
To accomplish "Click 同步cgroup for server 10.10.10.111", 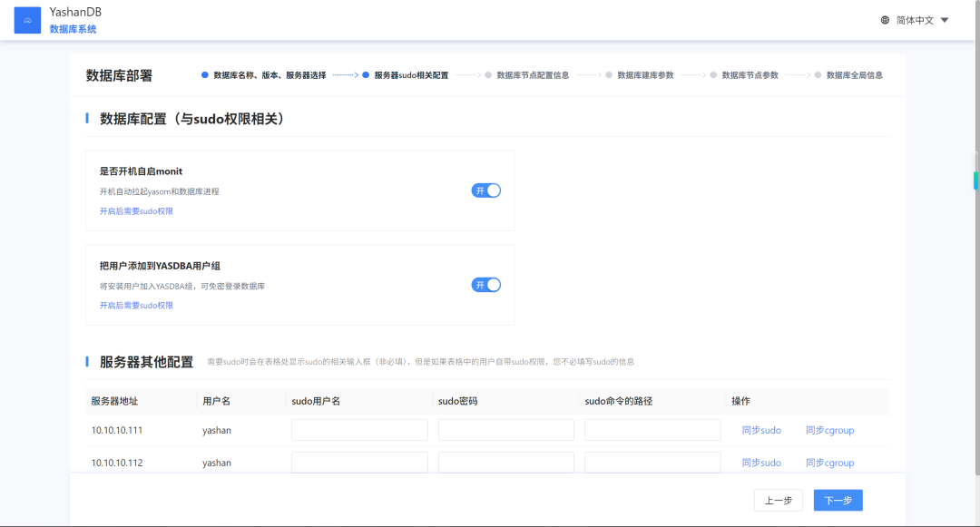I will coord(829,430).
